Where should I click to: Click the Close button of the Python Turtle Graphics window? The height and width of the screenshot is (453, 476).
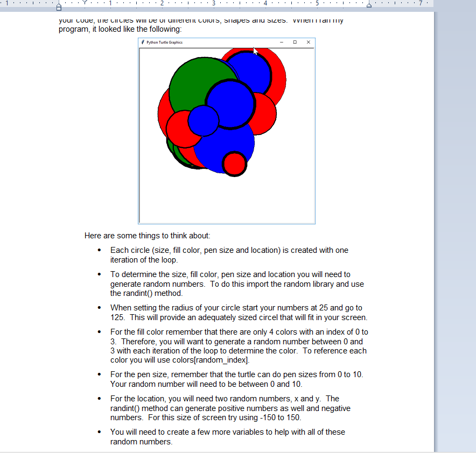pos(309,42)
